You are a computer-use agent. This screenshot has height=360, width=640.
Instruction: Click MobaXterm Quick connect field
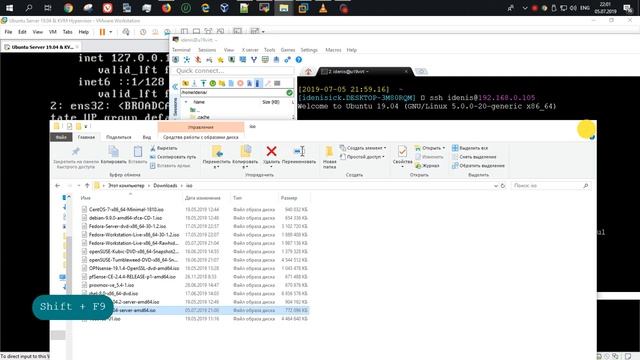click(235, 71)
